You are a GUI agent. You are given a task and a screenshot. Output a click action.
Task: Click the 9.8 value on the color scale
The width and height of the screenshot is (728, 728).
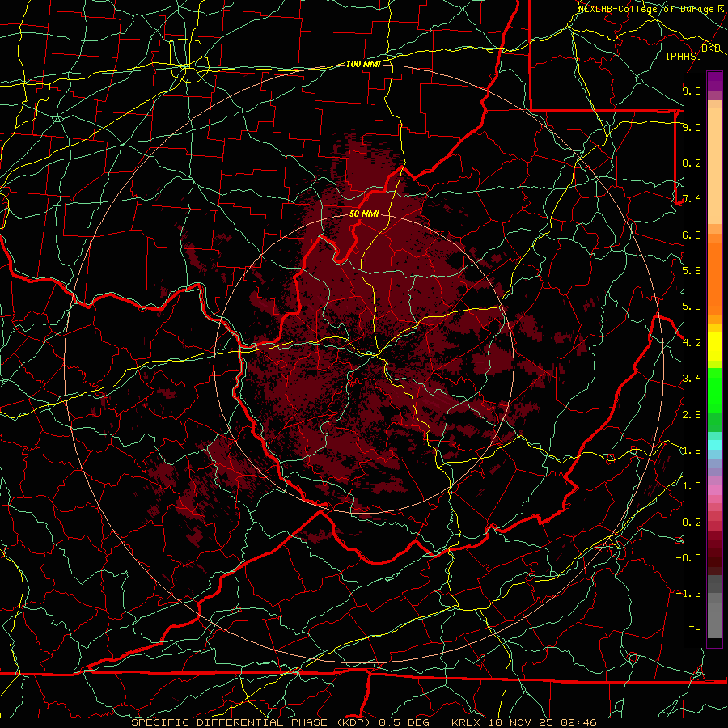coord(692,91)
